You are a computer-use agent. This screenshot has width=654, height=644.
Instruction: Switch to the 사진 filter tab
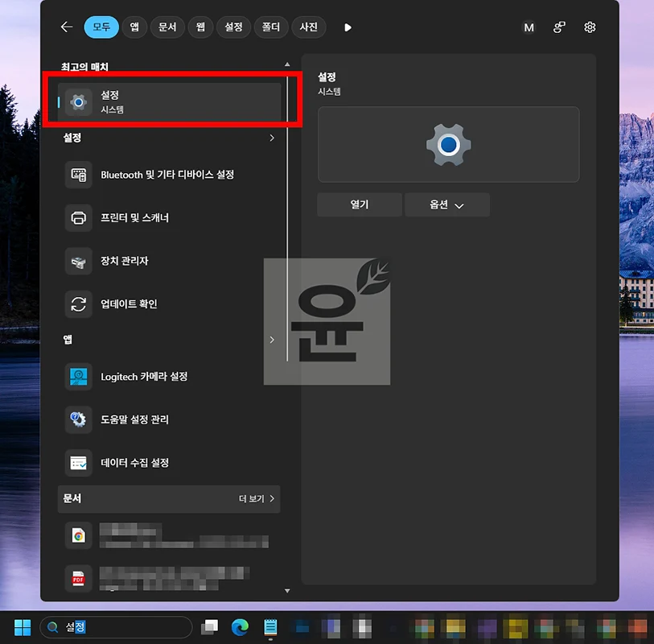[x=309, y=27]
